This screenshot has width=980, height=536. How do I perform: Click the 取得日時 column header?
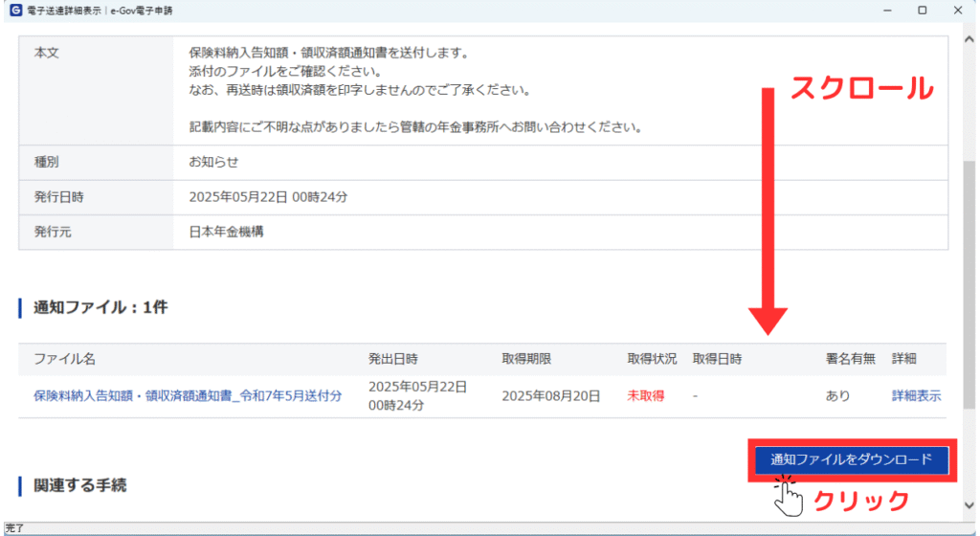click(717, 359)
